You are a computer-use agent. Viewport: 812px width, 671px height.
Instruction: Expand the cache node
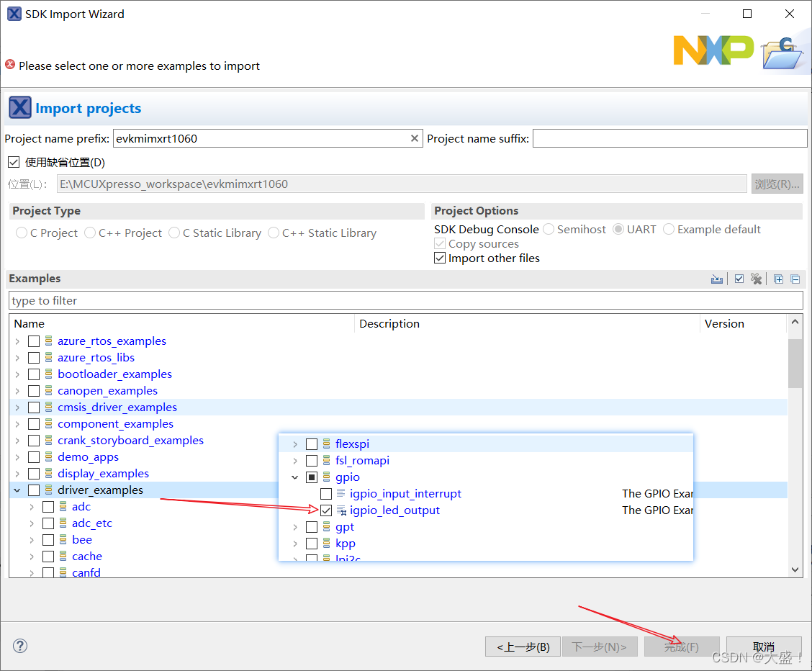(32, 557)
